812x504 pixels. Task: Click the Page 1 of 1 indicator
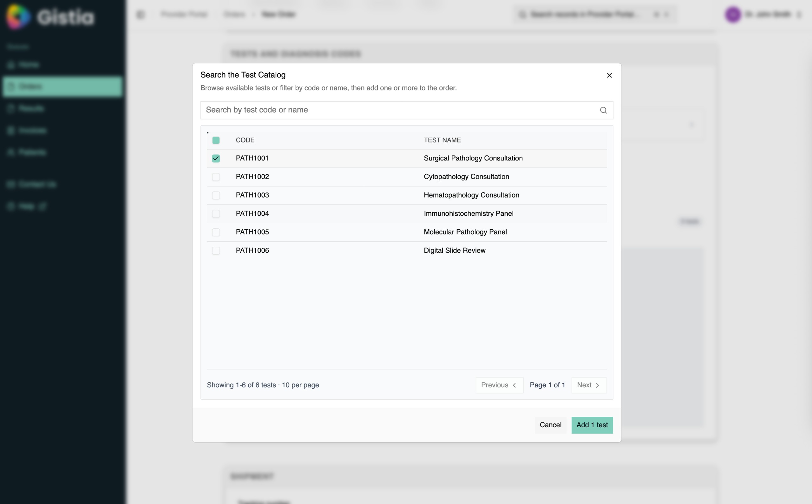547,385
